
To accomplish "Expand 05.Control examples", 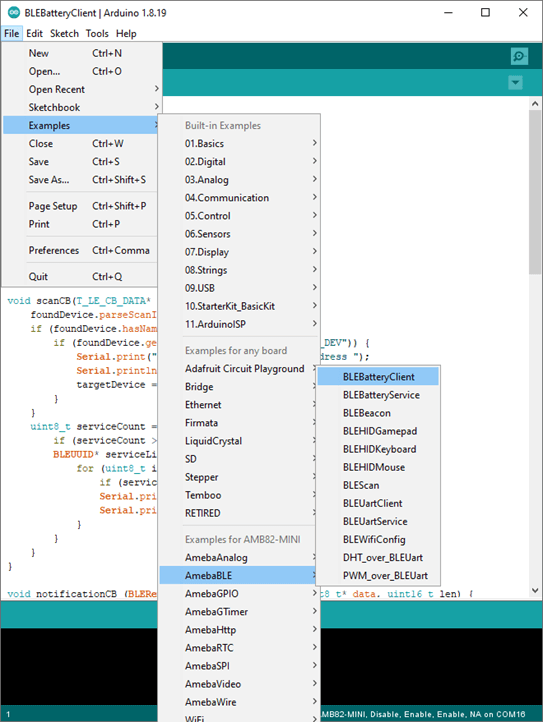I will click(239, 215).
